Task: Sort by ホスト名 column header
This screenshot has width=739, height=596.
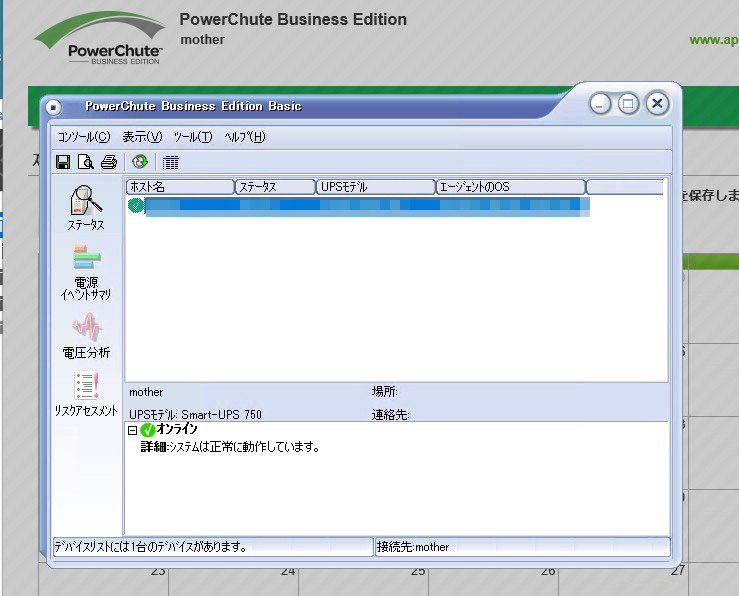Action: [181, 187]
